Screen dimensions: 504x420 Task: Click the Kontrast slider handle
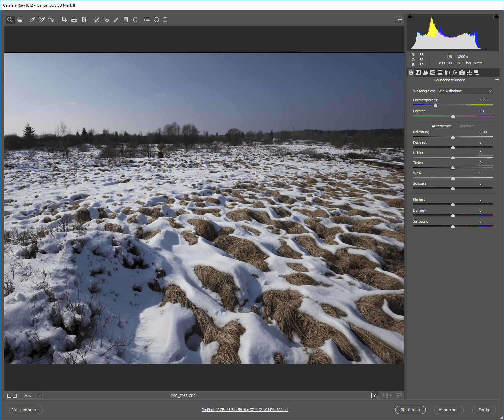click(x=453, y=147)
